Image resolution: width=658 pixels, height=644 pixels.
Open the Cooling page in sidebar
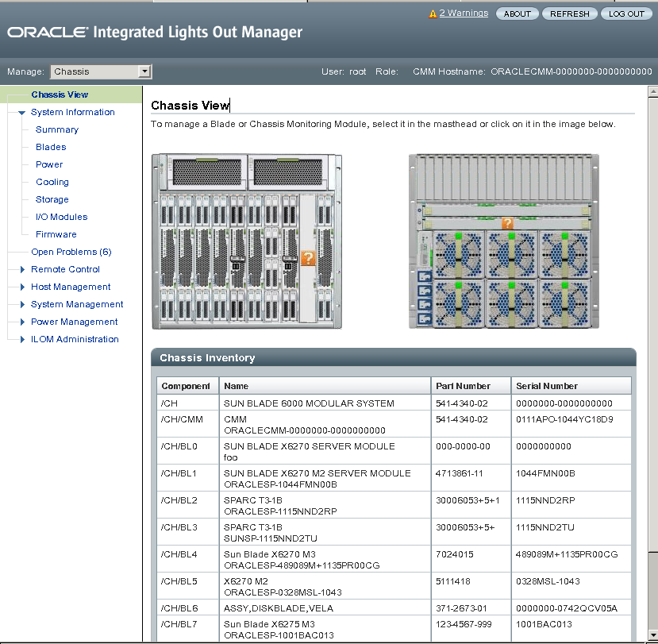pos(52,182)
